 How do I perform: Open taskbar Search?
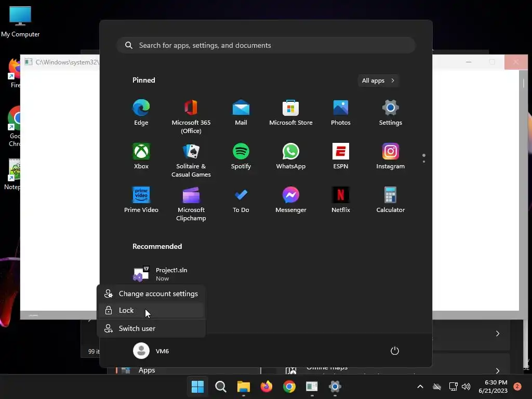coord(220,387)
